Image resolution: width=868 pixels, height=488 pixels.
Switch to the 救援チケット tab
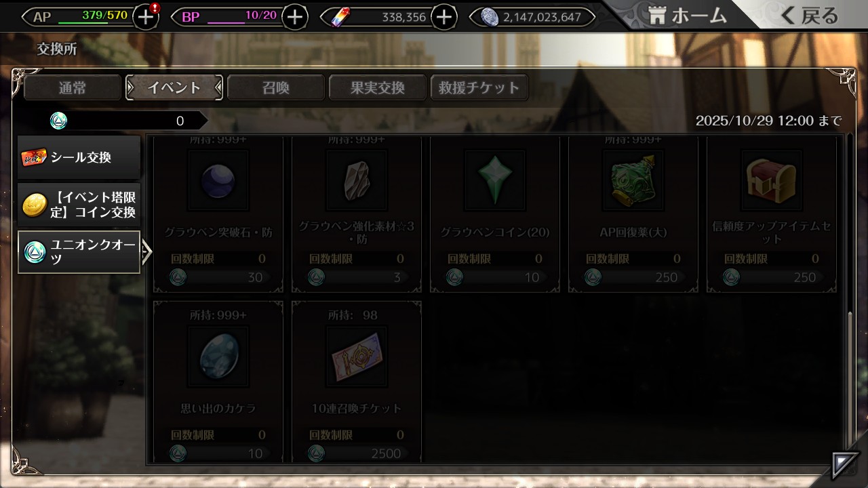tap(479, 87)
